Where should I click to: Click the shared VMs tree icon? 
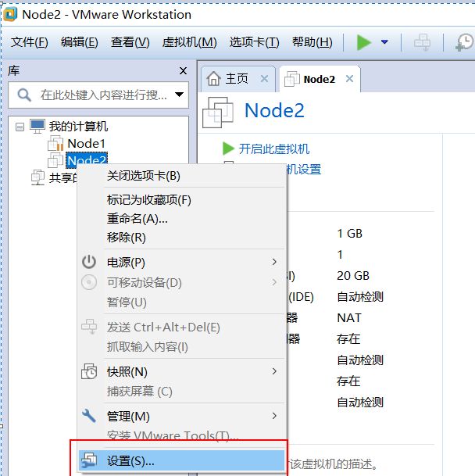coord(38,177)
